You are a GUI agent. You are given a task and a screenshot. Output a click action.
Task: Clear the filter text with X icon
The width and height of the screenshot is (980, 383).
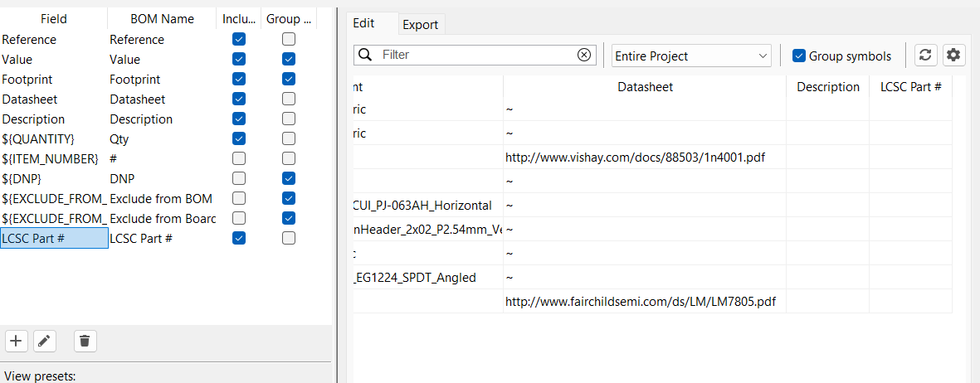(583, 55)
